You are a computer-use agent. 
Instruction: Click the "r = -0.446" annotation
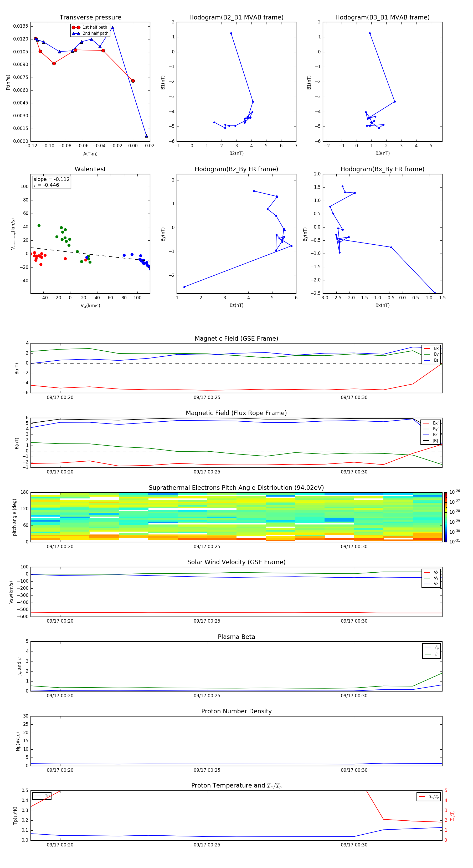(x=47, y=185)
